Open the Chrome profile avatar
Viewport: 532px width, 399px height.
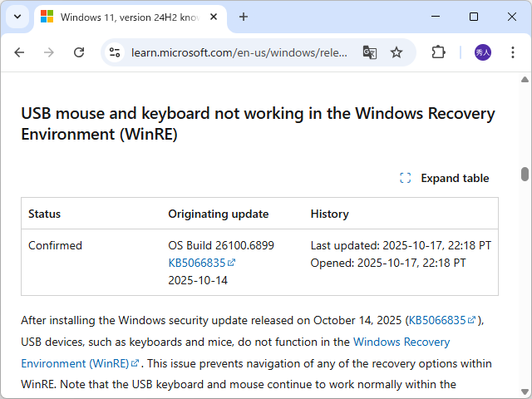pos(483,52)
